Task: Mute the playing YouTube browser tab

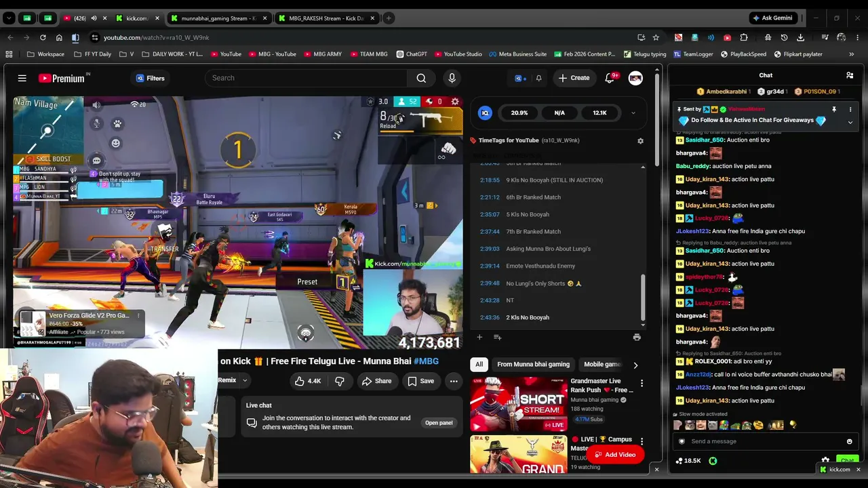Action: click(94, 18)
